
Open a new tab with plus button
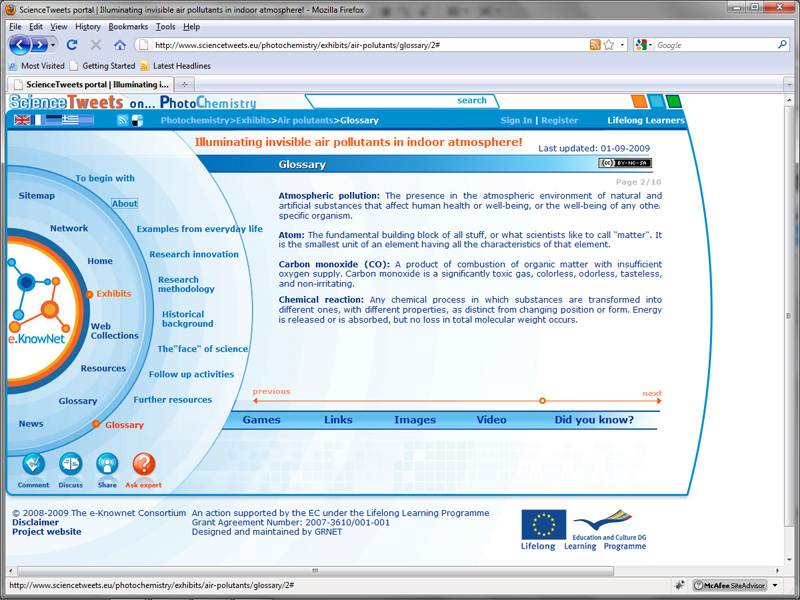(x=185, y=84)
